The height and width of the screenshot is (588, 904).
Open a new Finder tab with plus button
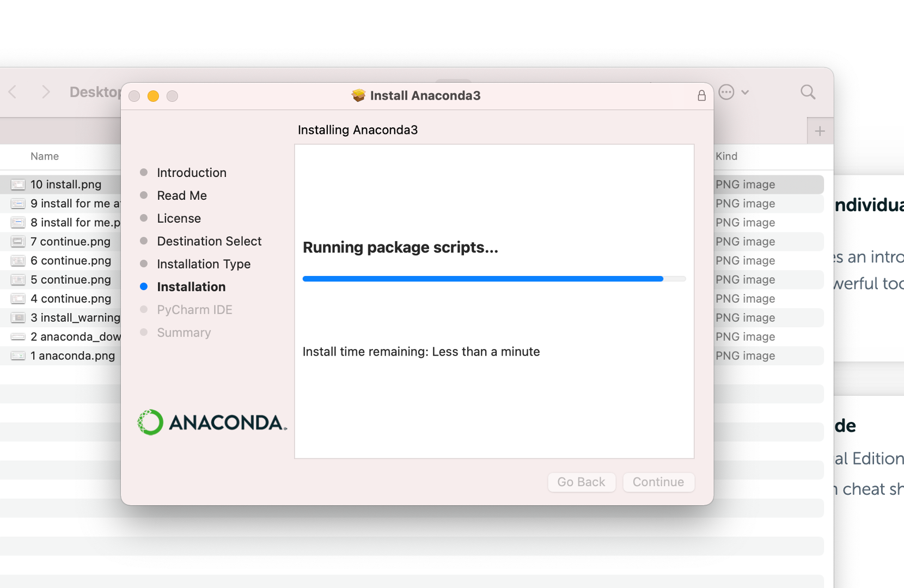[820, 131]
